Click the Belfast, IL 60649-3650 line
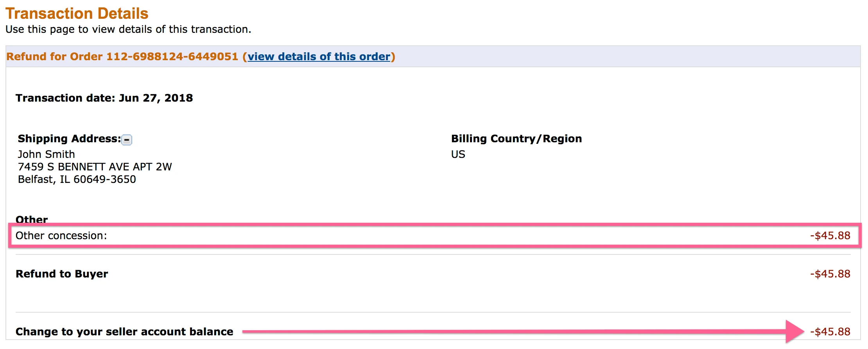The image size is (868, 349). 77,179
